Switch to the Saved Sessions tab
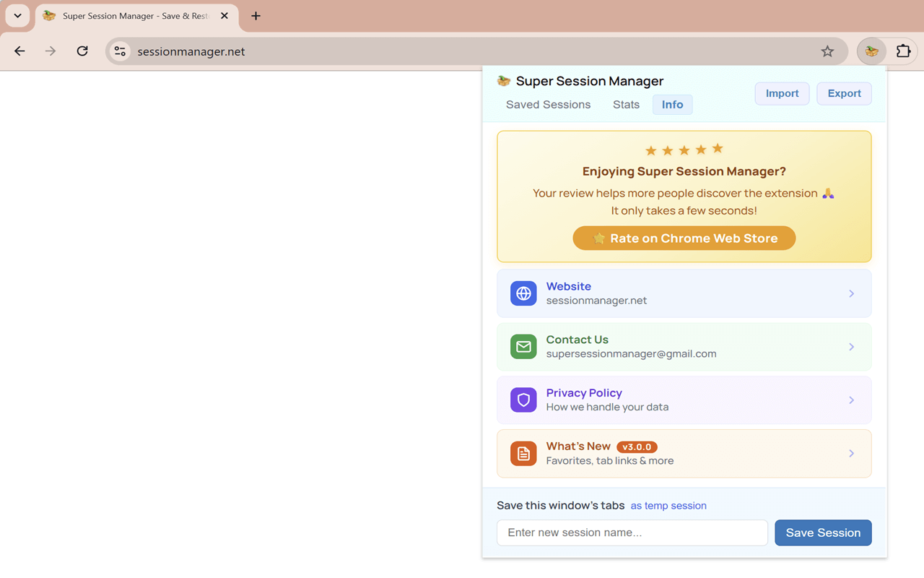This screenshot has width=924, height=578. tap(548, 104)
